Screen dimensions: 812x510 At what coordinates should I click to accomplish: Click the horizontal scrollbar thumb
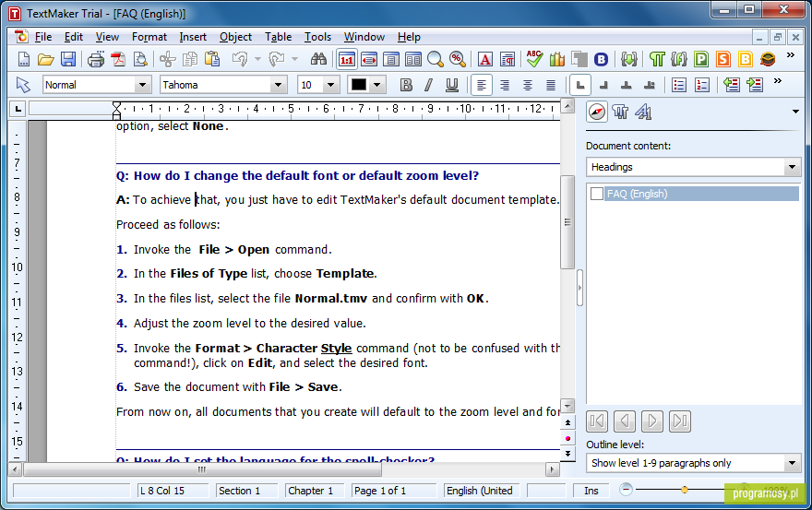tap(202, 469)
